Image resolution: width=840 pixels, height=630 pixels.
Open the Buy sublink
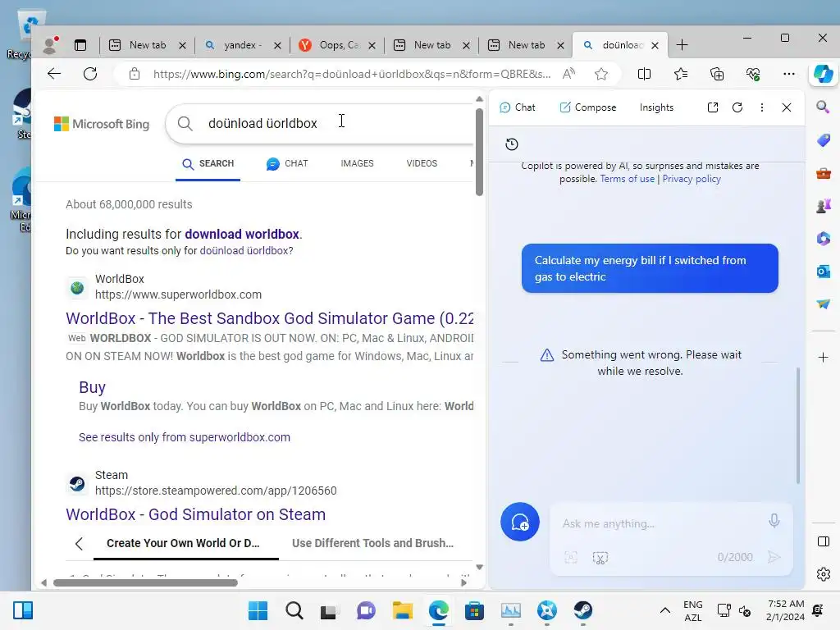(92, 387)
